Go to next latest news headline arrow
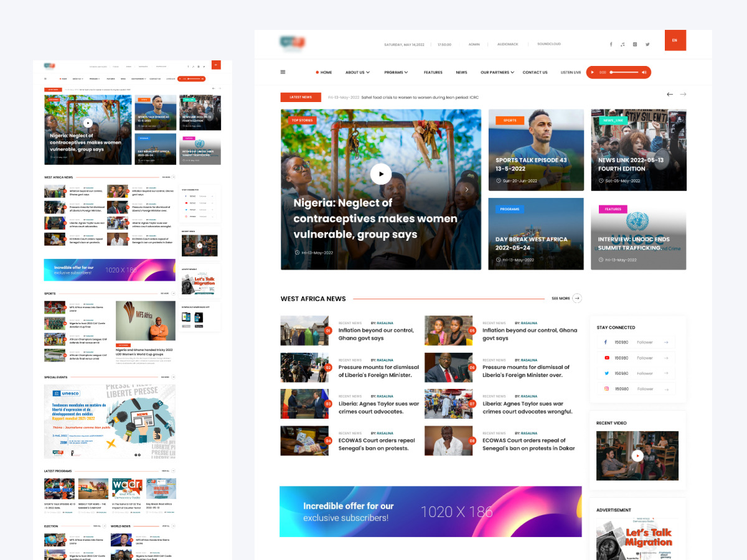The image size is (747, 560). pos(683,95)
